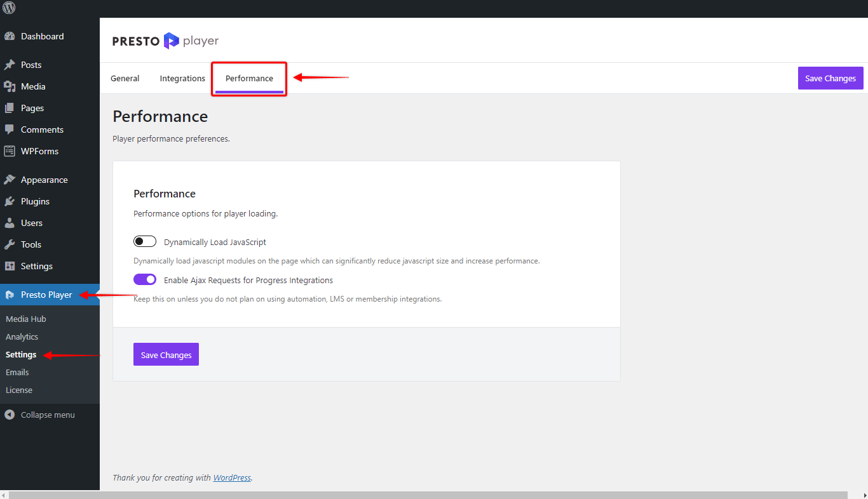Click the 'Dynamically Load JavaScript' label
This screenshot has width=868, height=499.
(215, 242)
